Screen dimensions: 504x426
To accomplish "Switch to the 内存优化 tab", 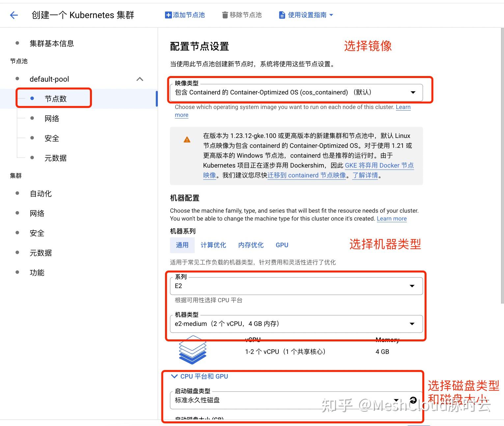I will [251, 245].
